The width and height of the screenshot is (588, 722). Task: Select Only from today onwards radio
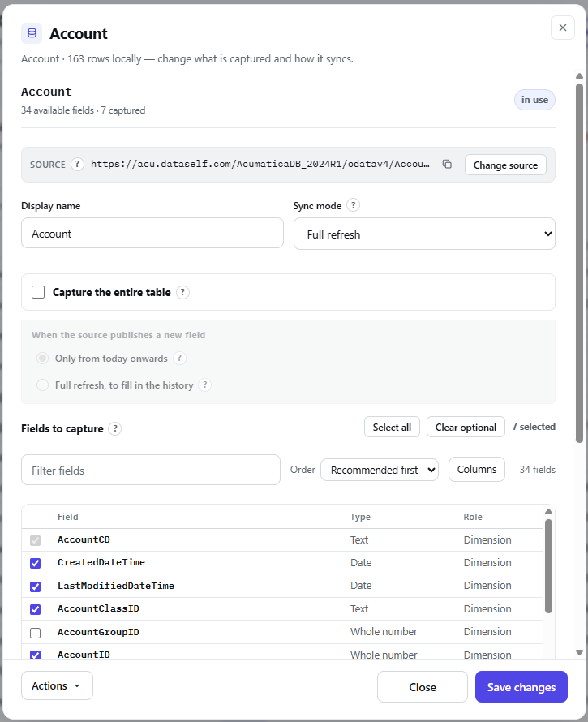(42, 359)
